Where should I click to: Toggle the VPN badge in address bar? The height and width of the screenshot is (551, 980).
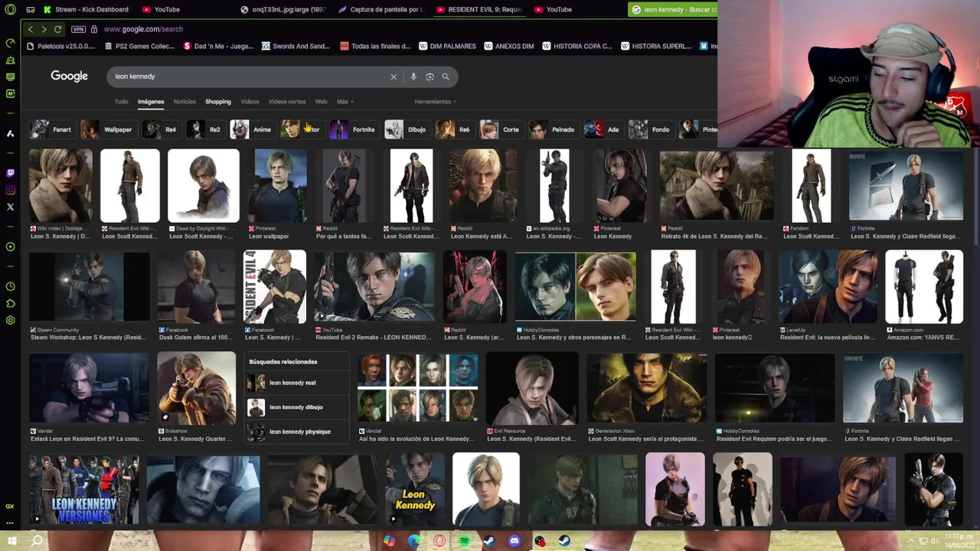[x=78, y=29]
